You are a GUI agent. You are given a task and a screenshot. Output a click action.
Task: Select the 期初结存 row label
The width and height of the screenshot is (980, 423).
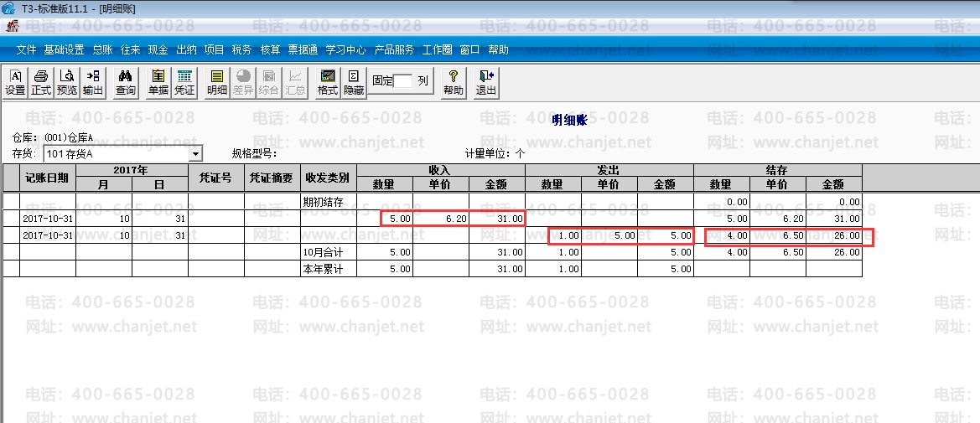pyautogui.click(x=328, y=201)
